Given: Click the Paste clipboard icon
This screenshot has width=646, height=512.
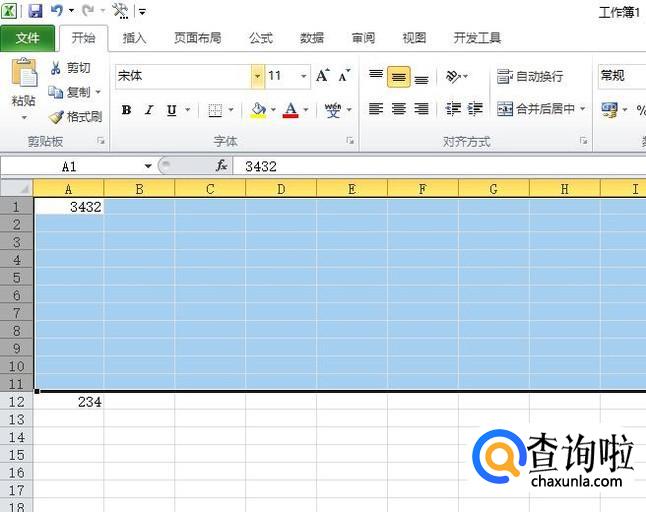Looking at the screenshot, I should click(23, 73).
